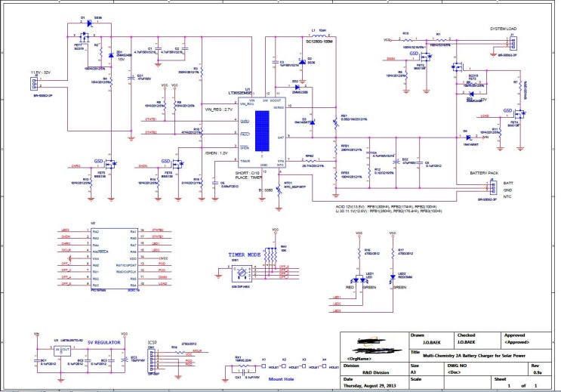Select the date Thursday, August 29, 2013
The image size is (561, 392).
pos(369,386)
